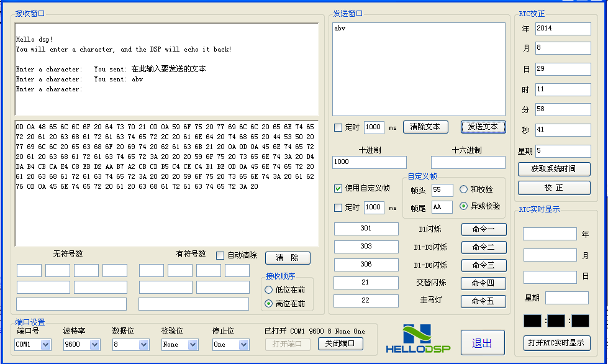Click the wide 有符号数 bottom field
Screen dimensions: 608x364
pyautogui.click(x=194, y=304)
